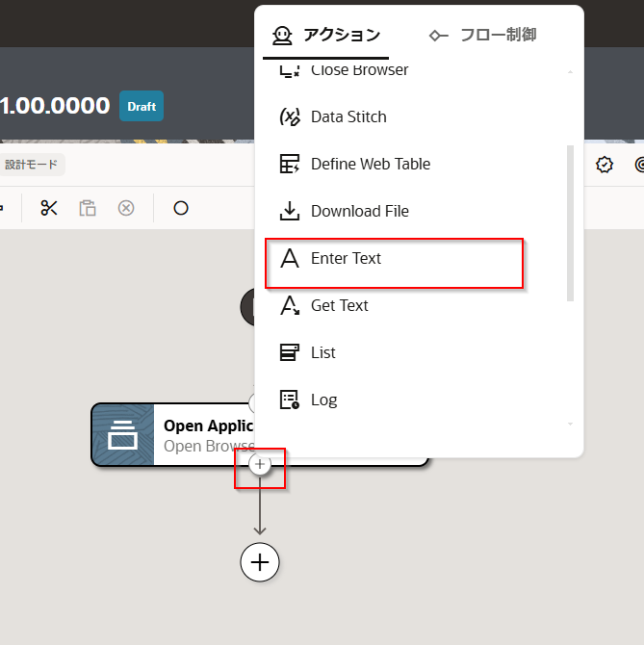Click scroll-up arrow in action list
This screenshot has height=645, width=644.
(x=570, y=72)
